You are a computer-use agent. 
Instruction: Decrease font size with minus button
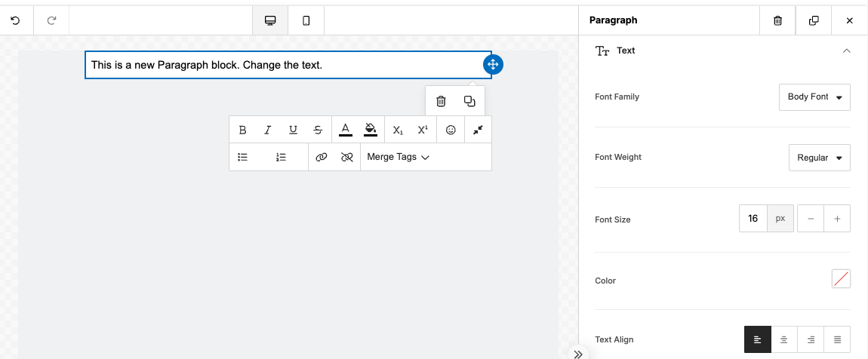(x=811, y=219)
